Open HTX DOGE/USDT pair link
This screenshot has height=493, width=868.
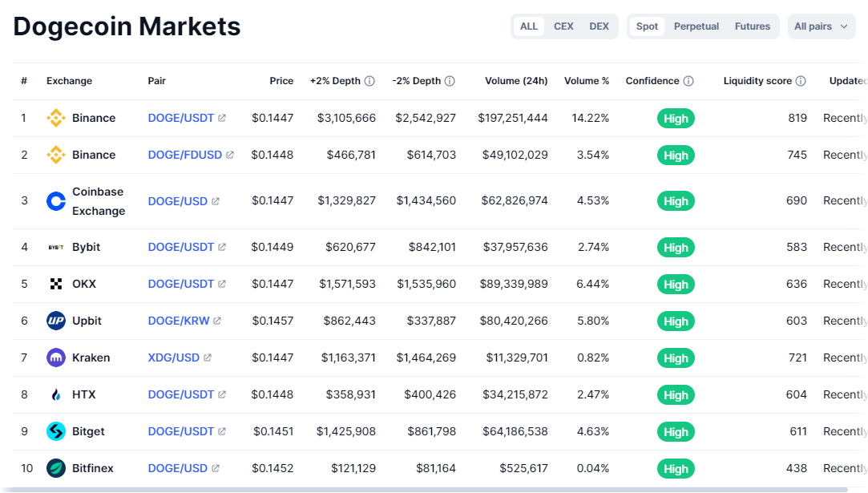coord(180,394)
